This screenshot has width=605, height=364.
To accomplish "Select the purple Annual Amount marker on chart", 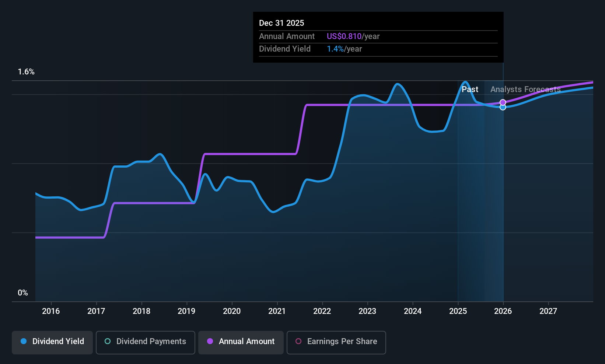I will (x=503, y=102).
